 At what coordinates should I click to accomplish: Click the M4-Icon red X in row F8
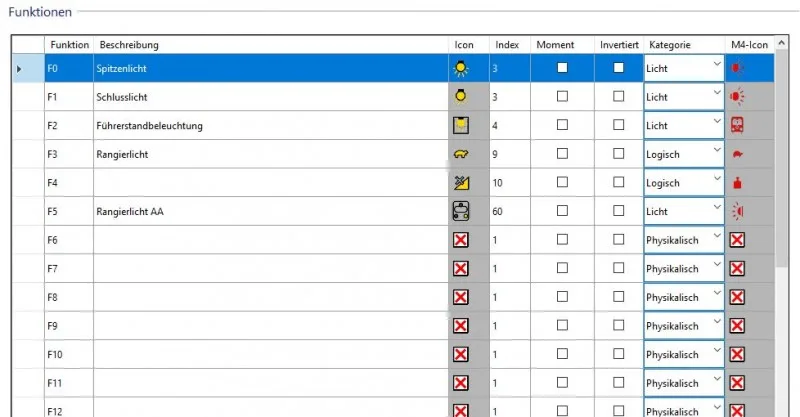pos(737,297)
